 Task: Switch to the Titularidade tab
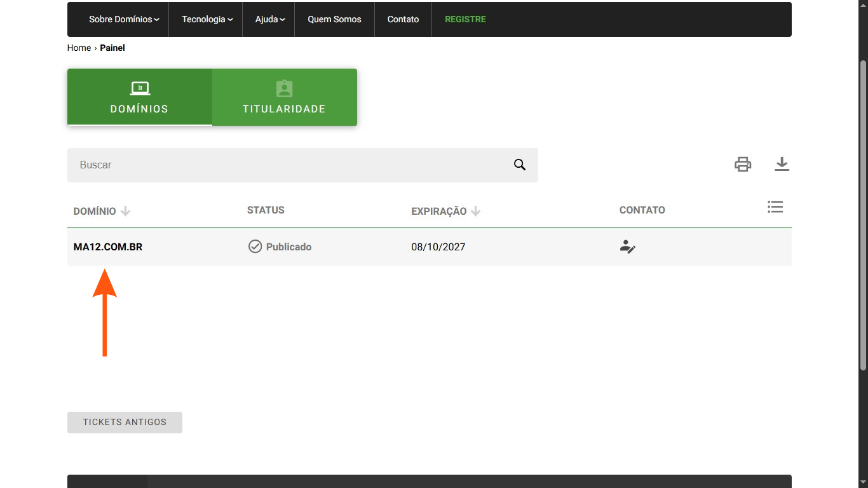[x=285, y=97]
